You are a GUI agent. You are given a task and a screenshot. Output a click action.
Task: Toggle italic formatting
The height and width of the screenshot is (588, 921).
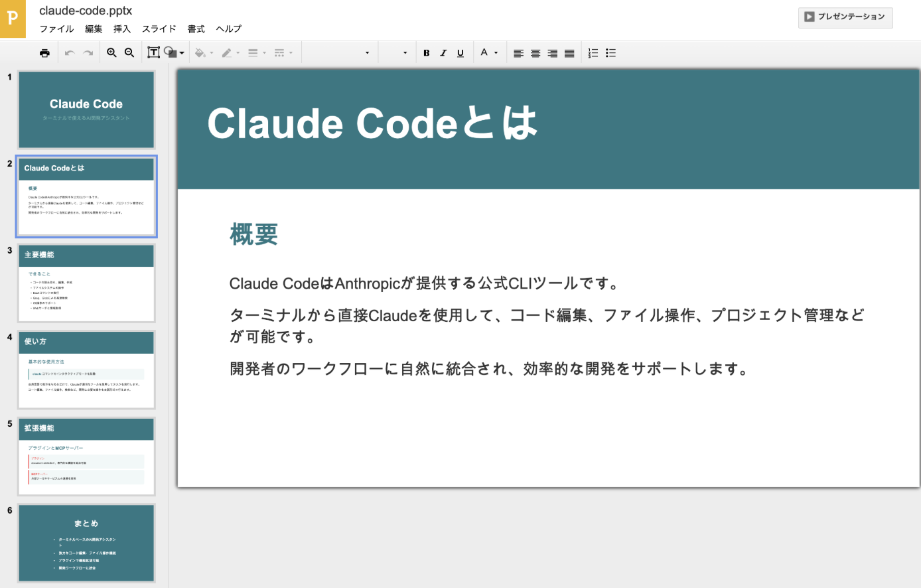pos(443,53)
